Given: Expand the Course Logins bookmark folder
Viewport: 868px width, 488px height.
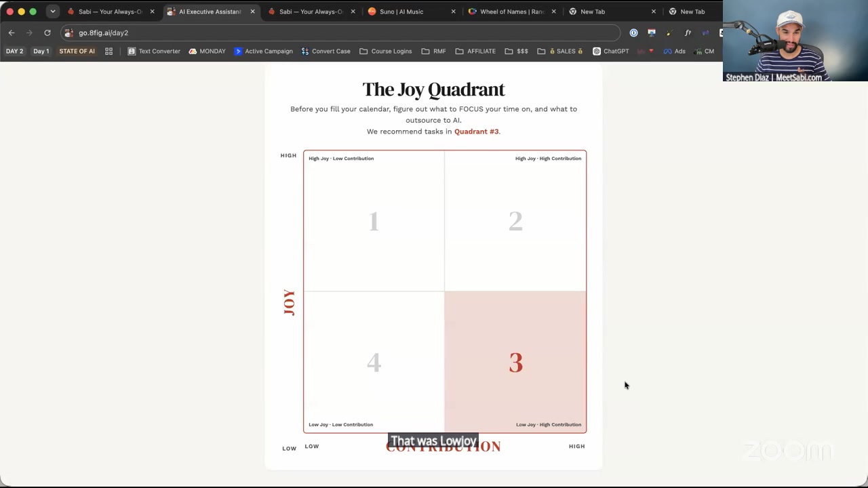Looking at the screenshot, I should pyautogui.click(x=385, y=51).
